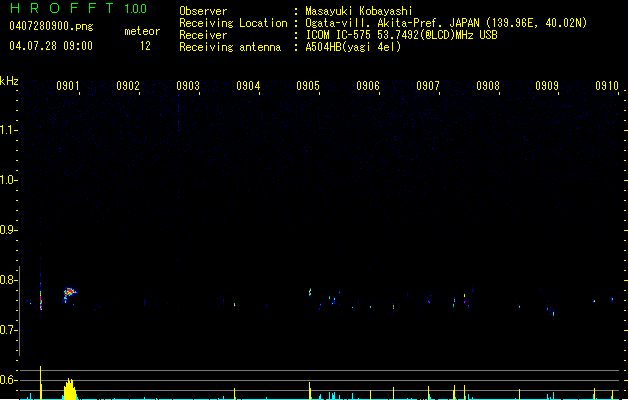
Task: Click the kHz axis unit label
Action: [9, 81]
